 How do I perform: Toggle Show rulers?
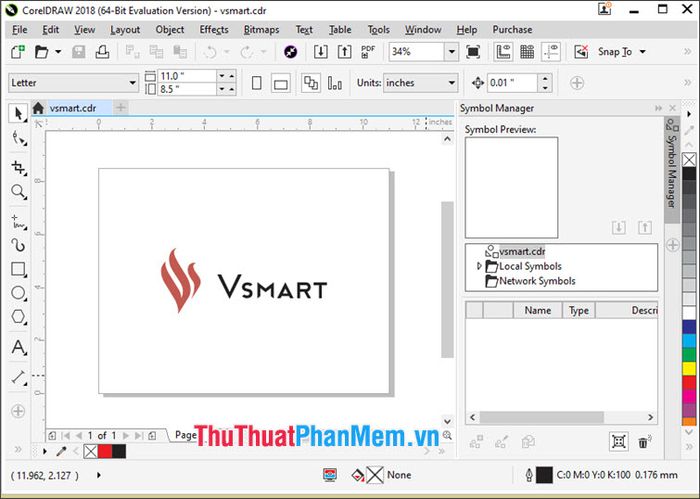(503, 52)
